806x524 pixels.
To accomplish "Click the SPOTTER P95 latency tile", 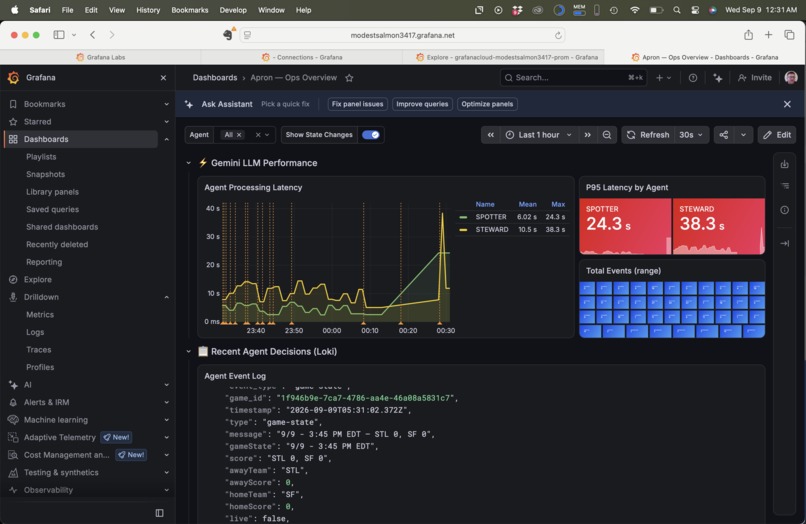I will coord(625,226).
